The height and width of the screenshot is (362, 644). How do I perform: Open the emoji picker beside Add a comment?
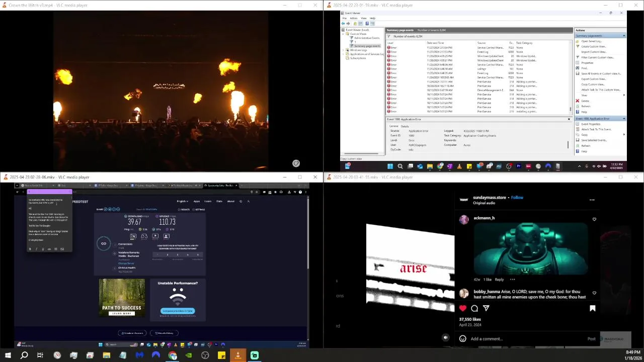point(462,339)
